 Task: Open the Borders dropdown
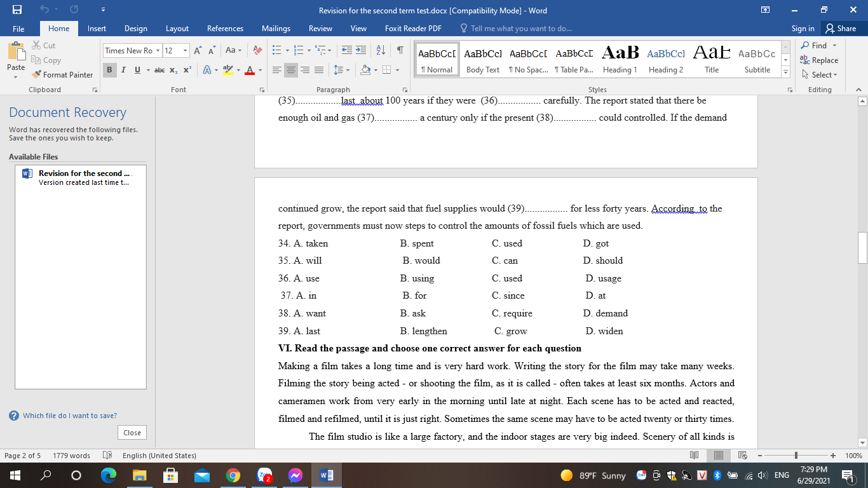[398, 70]
